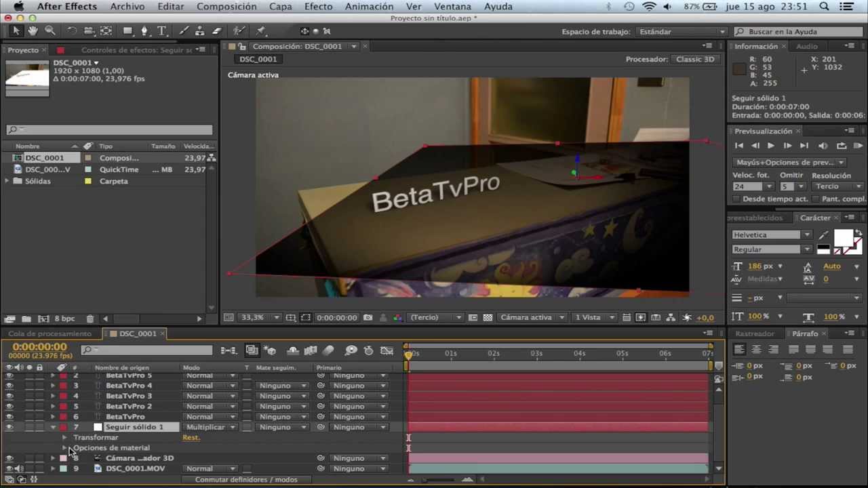The height and width of the screenshot is (488, 868).
Task: Toggle visibility eye of BetaTvPro 3 layer
Action: (x=9, y=396)
